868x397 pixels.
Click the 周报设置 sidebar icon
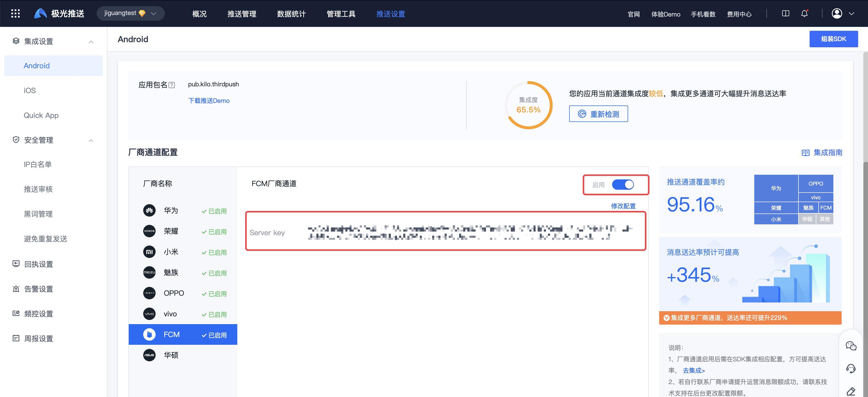pyautogui.click(x=16, y=338)
